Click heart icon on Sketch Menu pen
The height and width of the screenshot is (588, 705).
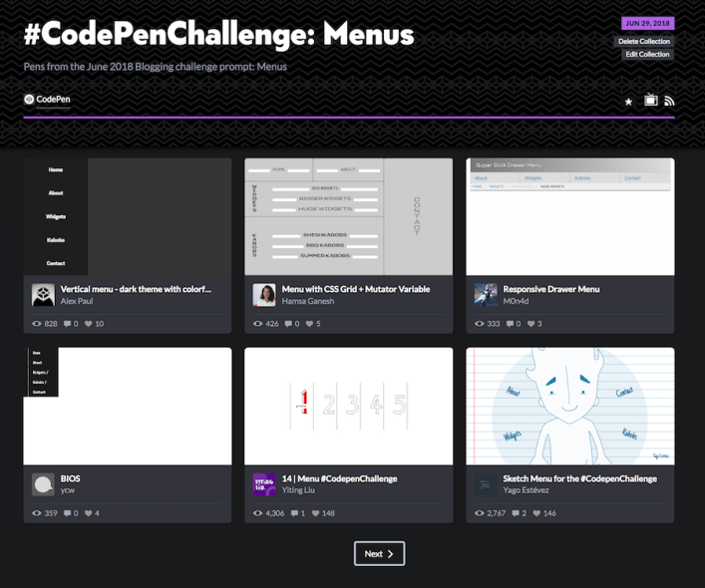[536, 513]
